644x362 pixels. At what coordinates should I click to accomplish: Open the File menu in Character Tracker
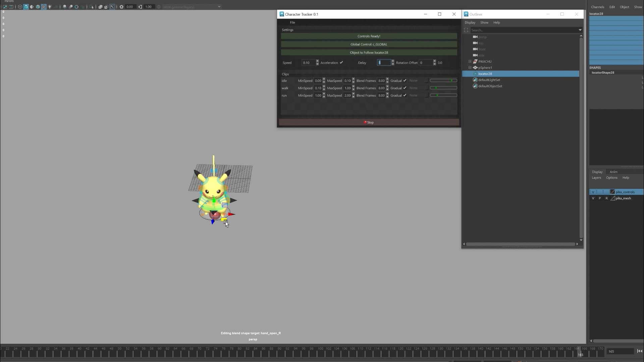(292, 22)
